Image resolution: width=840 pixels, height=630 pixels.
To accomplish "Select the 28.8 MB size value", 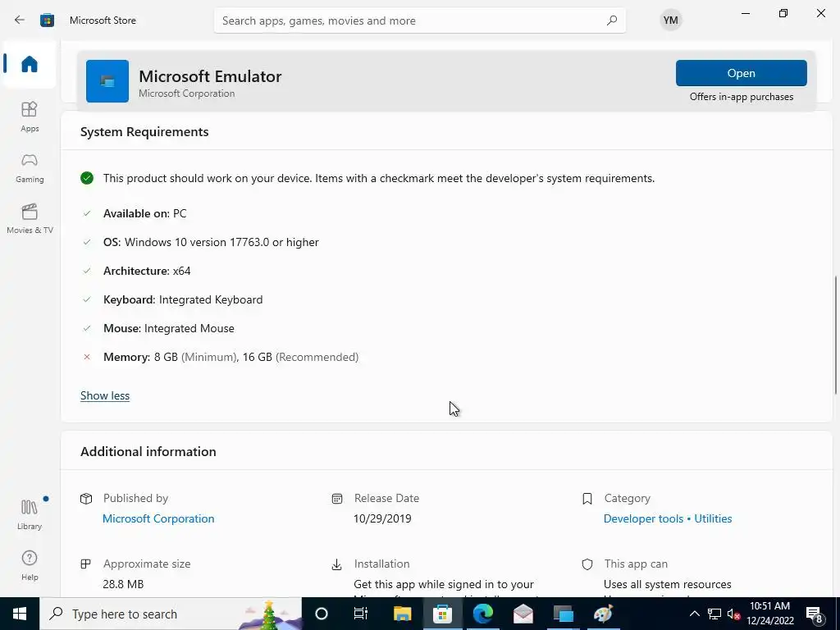I will [123, 584].
